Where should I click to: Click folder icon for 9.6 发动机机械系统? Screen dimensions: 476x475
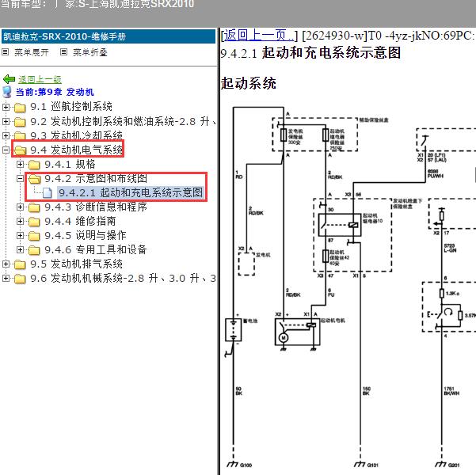point(20,279)
